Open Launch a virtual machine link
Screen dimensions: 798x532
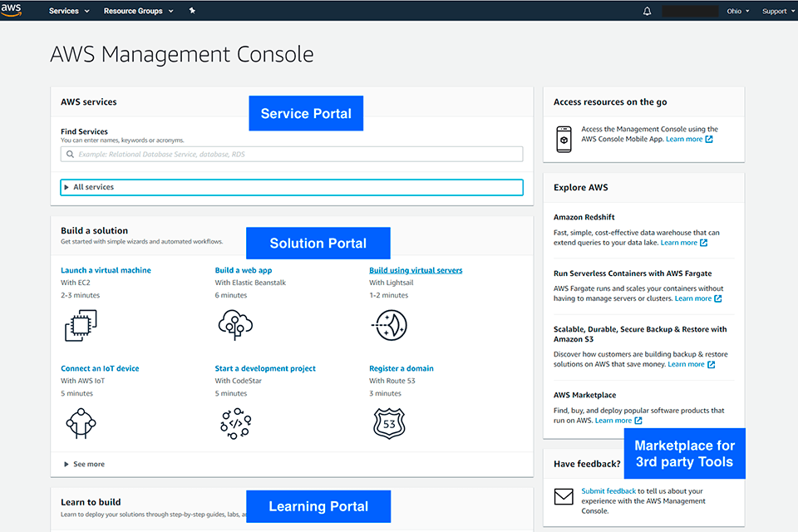[106, 270]
